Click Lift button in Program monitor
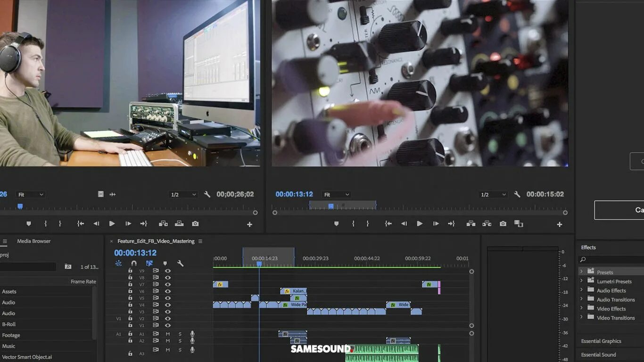Viewport: 644px width, 362px height. (471, 224)
